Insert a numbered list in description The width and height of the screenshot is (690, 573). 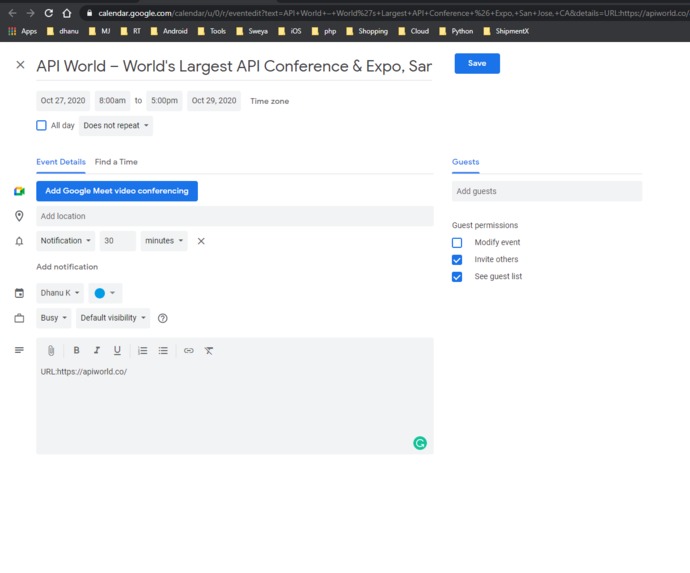(x=143, y=350)
